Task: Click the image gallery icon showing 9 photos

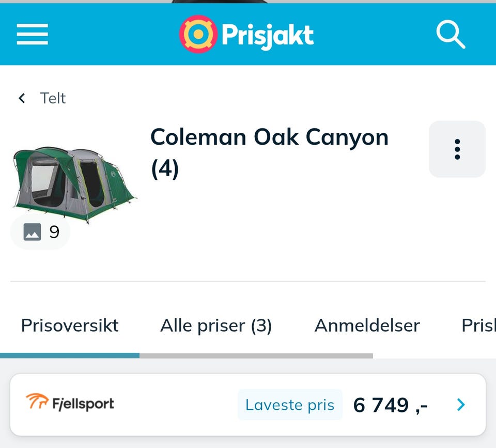Action: click(40, 232)
